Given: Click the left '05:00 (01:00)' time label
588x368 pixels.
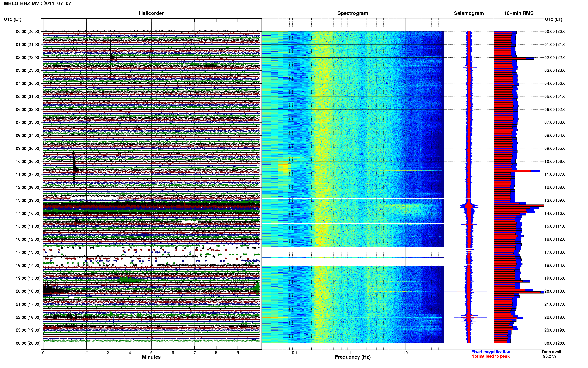Looking at the screenshot, I should tap(28, 96).
